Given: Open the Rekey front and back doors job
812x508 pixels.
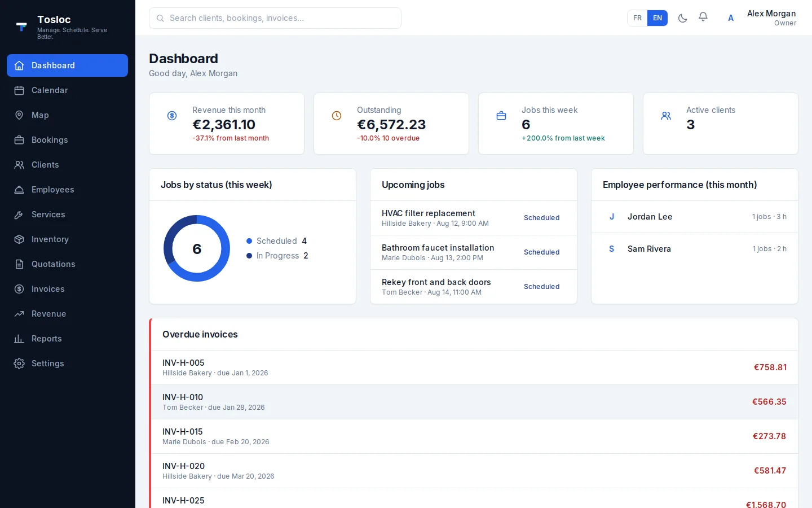Looking at the screenshot, I should click(x=474, y=287).
